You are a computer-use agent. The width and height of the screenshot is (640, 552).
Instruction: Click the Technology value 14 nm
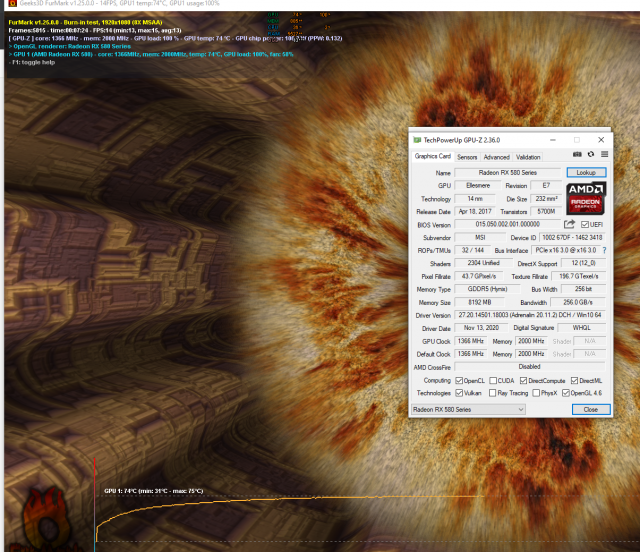click(x=475, y=199)
